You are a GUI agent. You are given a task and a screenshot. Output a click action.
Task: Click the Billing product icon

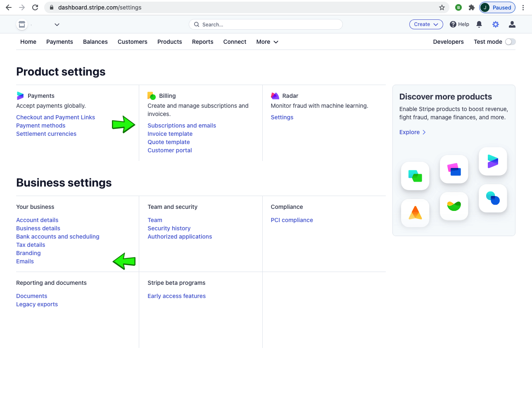tap(152, 96)
